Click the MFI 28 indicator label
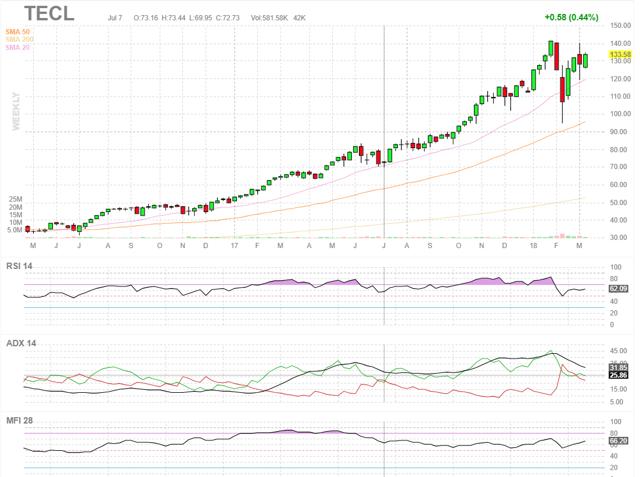Screen dimensions: 640x477 click(x=19, y=420)
